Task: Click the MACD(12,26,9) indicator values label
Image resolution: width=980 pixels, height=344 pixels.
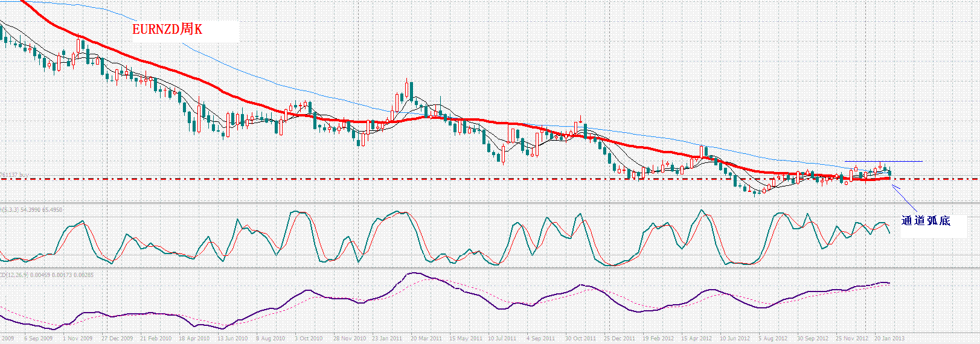Action: 46,275
